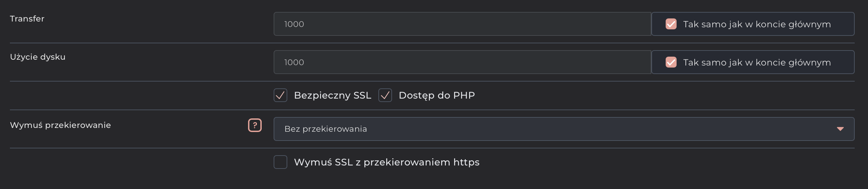Click 'Wymuś SSL z przekierowaniem https' label text
868x189 pixels.
click(x=387, y=162)
